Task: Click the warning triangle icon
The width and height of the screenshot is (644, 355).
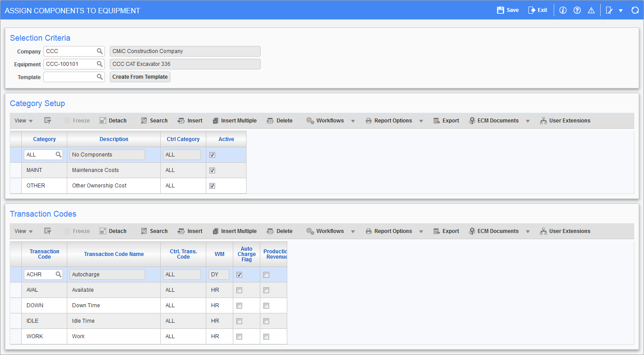Action: [x=591, y=10]
